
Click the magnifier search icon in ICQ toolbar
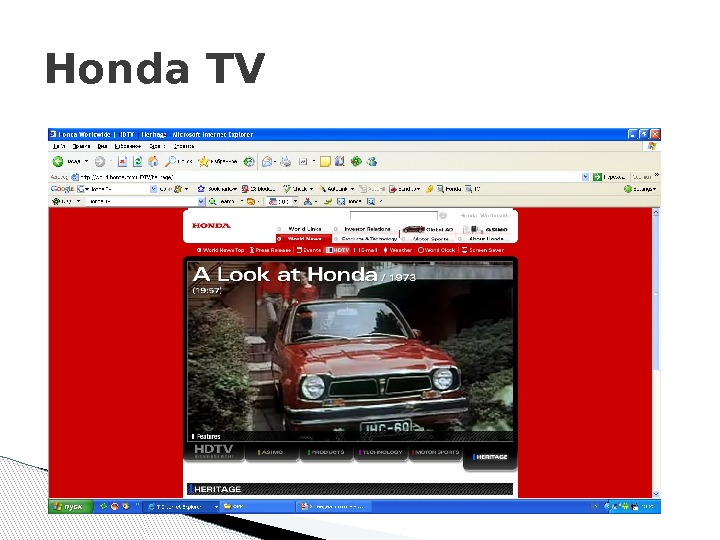[x=213, y=201]
